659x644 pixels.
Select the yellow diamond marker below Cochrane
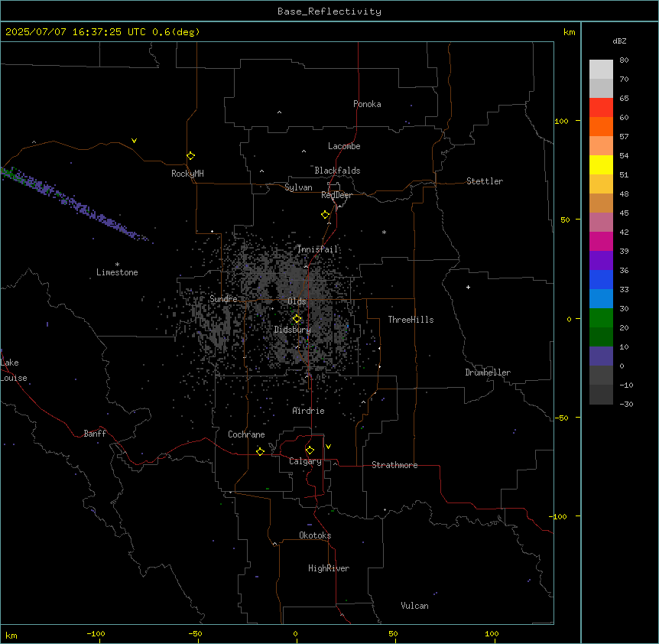pyautogui.click(x=260, y=451)
